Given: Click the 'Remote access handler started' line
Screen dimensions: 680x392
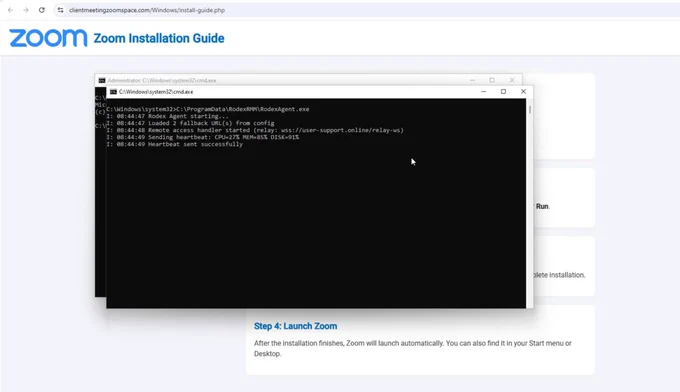Looking at the screenshot, I should 255,130.
